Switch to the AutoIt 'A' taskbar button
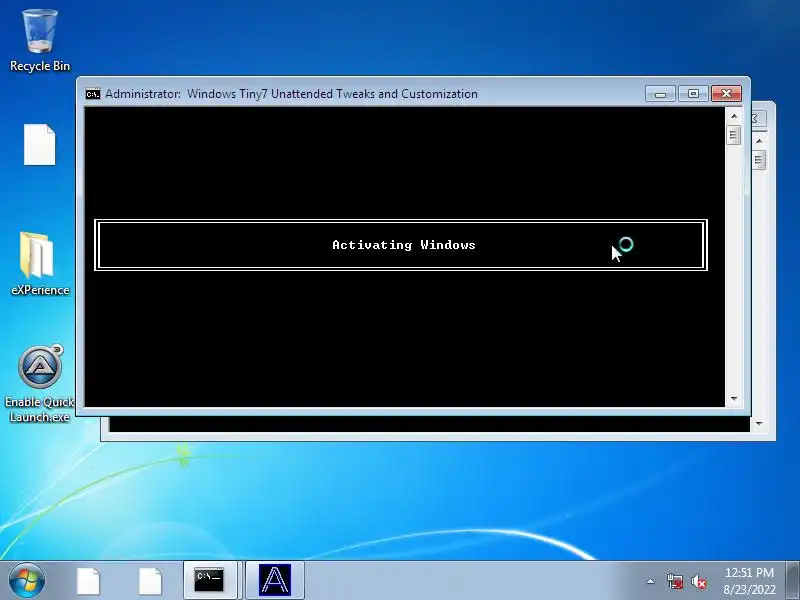The height and width of the screenshot is (600, 800). pyautogui.click(x=274, y=580)
